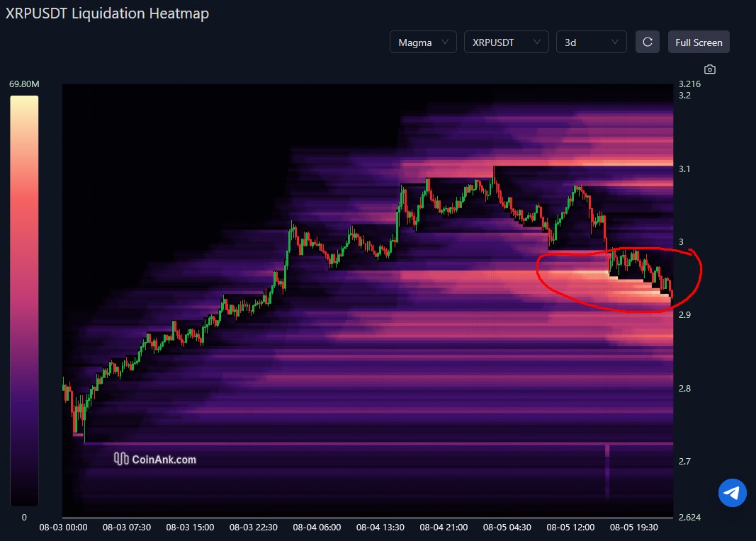Click the refresh heatmap icon

(x=648, y=42)
